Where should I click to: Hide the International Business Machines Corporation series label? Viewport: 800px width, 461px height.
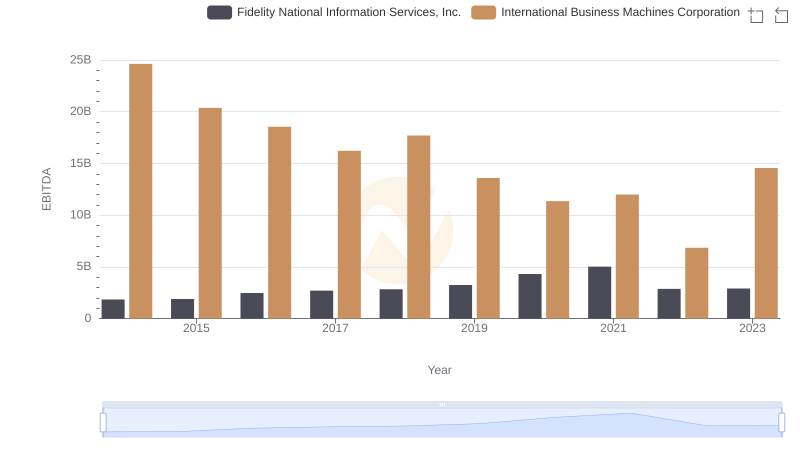pyautogui.click(x=620, y=12)
